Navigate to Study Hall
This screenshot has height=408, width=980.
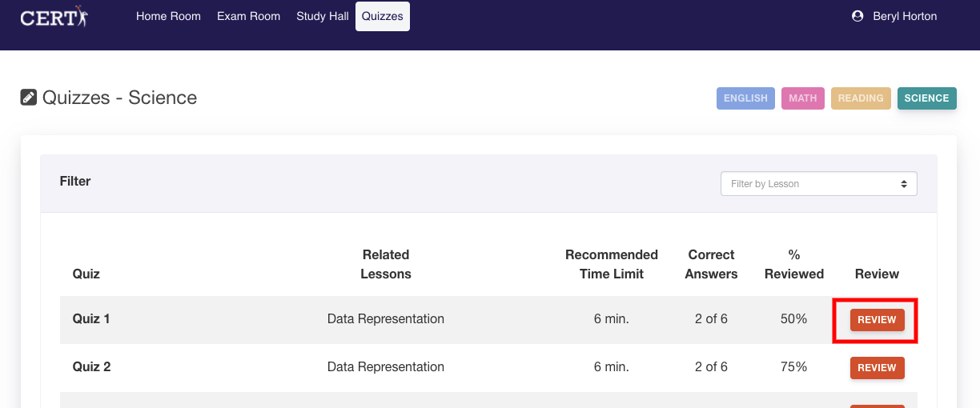pyautogui.click(x=322, y=16)
